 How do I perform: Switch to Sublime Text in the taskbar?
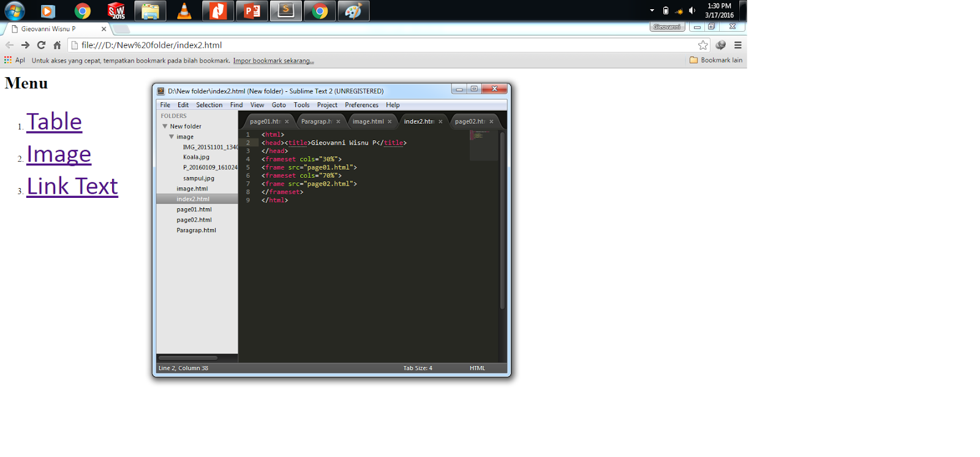286,11
